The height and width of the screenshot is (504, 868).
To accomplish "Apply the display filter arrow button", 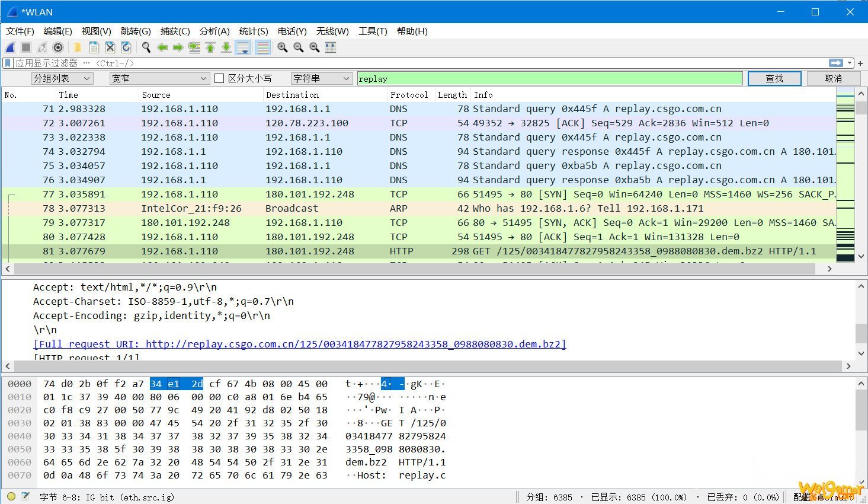I will pos(836,63).
